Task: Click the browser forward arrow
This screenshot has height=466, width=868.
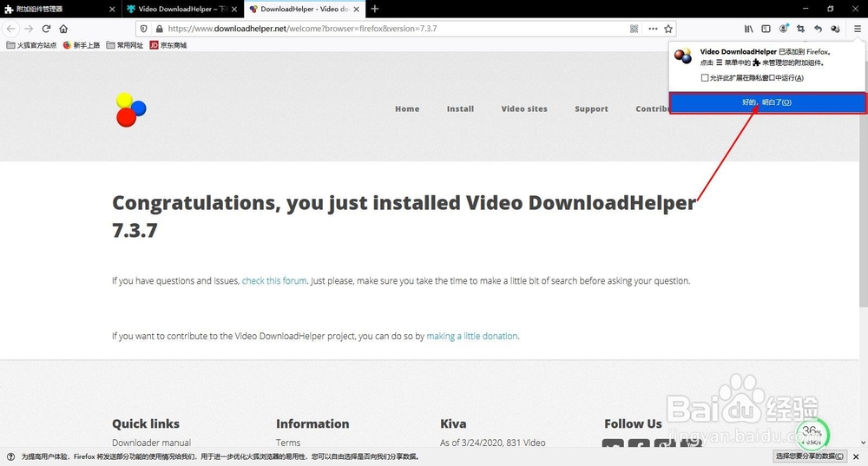Action: pos(29,29)
